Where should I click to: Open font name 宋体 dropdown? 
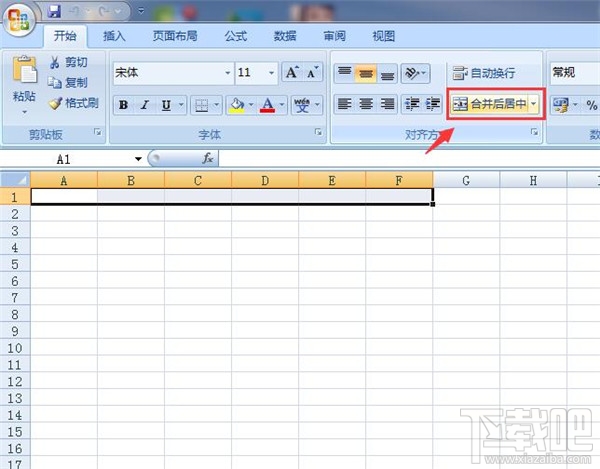[228, 73]
